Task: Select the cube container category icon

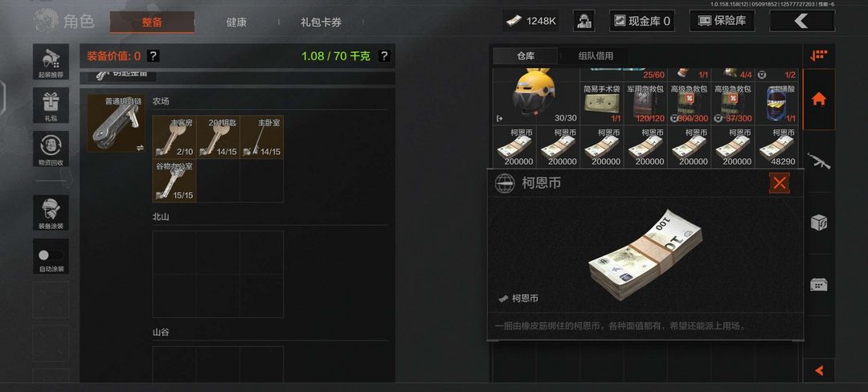Action: [x=819, y=223]
